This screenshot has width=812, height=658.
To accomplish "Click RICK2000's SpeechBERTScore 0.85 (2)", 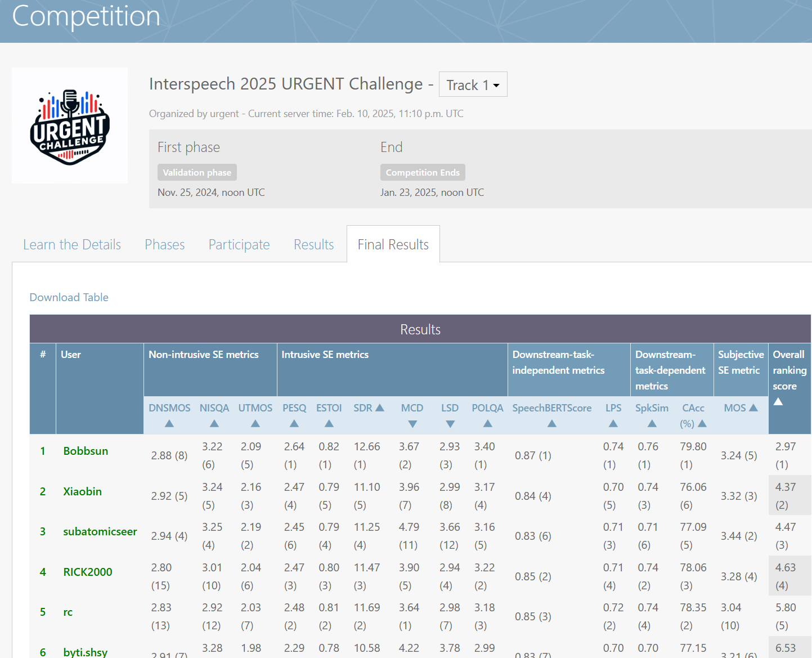I will coord(533,576).
